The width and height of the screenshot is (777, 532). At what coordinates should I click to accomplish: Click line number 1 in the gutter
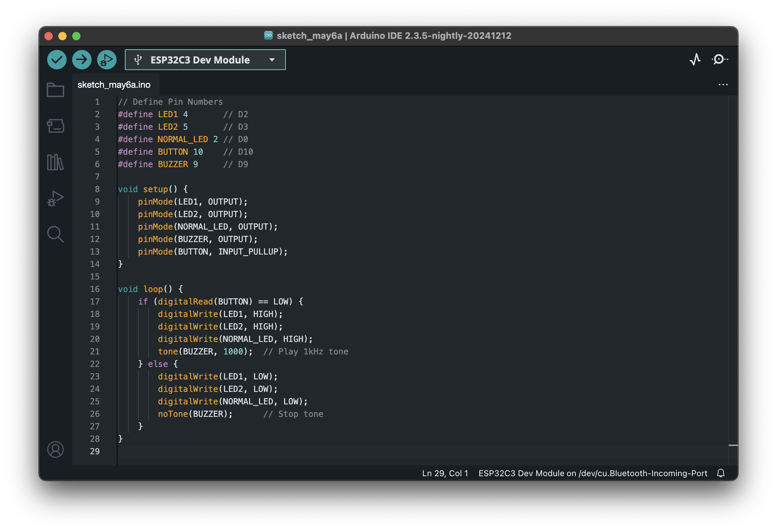tap(97, 102)
